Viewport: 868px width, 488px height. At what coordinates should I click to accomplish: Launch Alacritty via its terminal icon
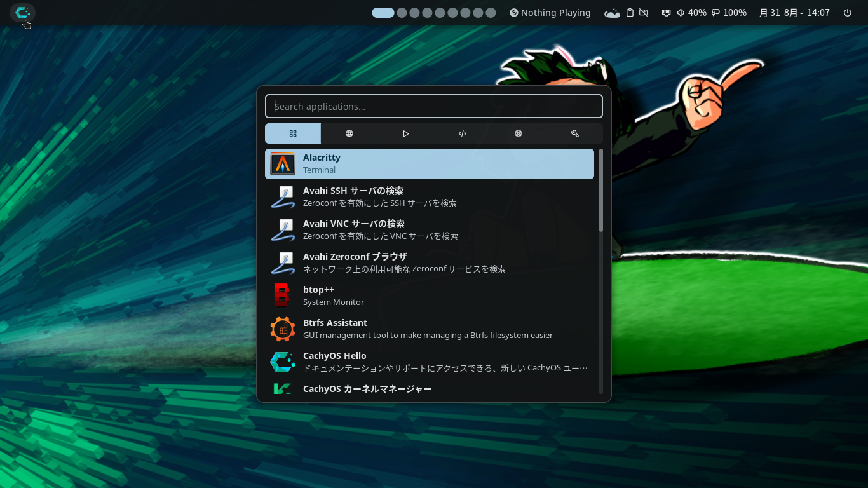point(283,164)
